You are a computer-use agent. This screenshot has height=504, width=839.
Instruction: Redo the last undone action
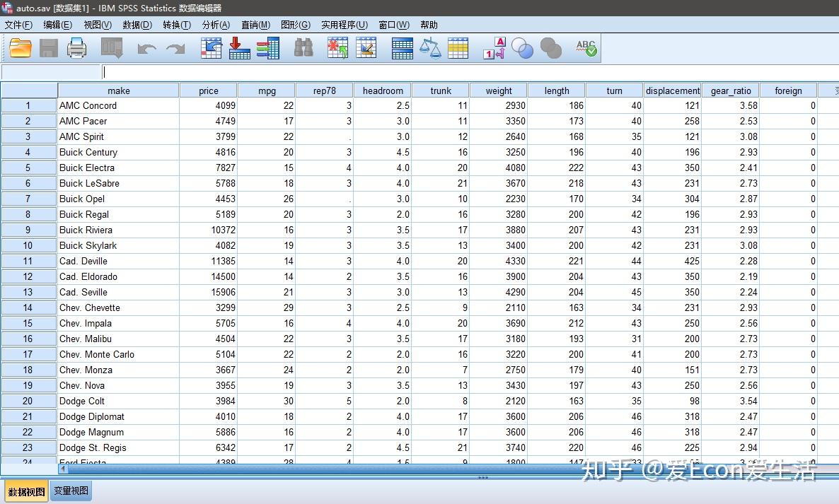point(175,48)
